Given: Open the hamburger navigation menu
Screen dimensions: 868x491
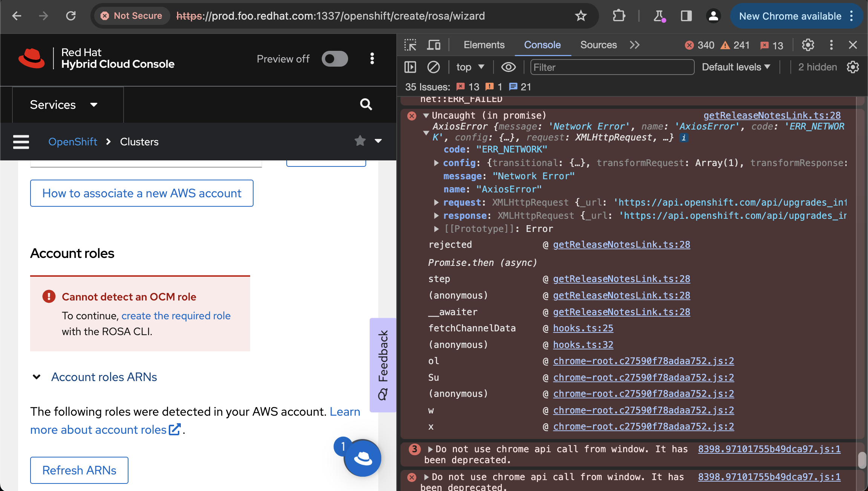Looking at the screenshot, I should click(x=21, y=142).
